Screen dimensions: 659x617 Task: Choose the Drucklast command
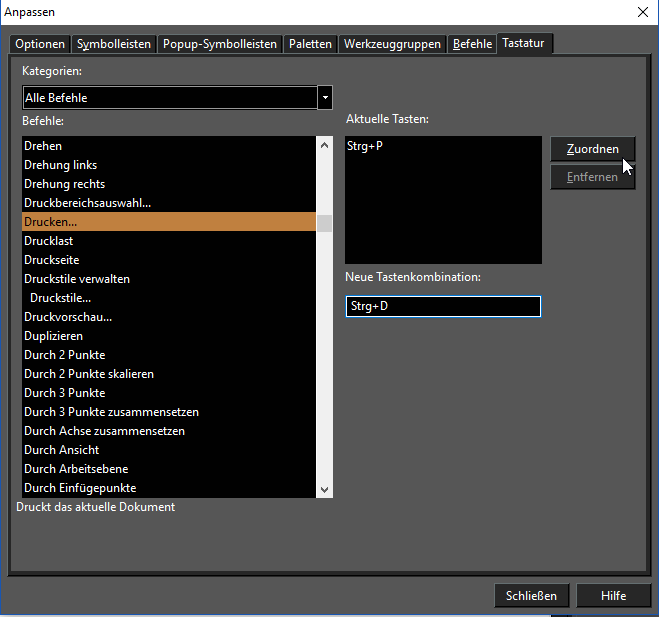(169, 241)
